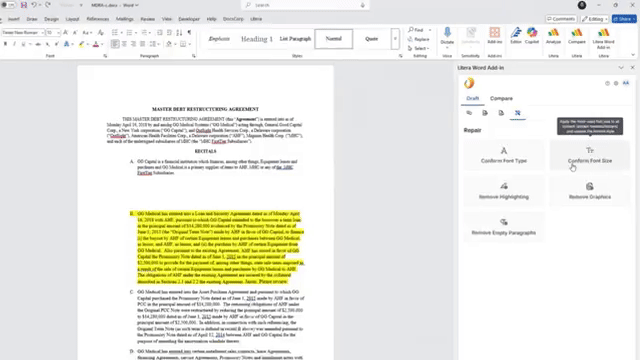Increase the paragraph indent
640x360 pixels.
point(169,32)
